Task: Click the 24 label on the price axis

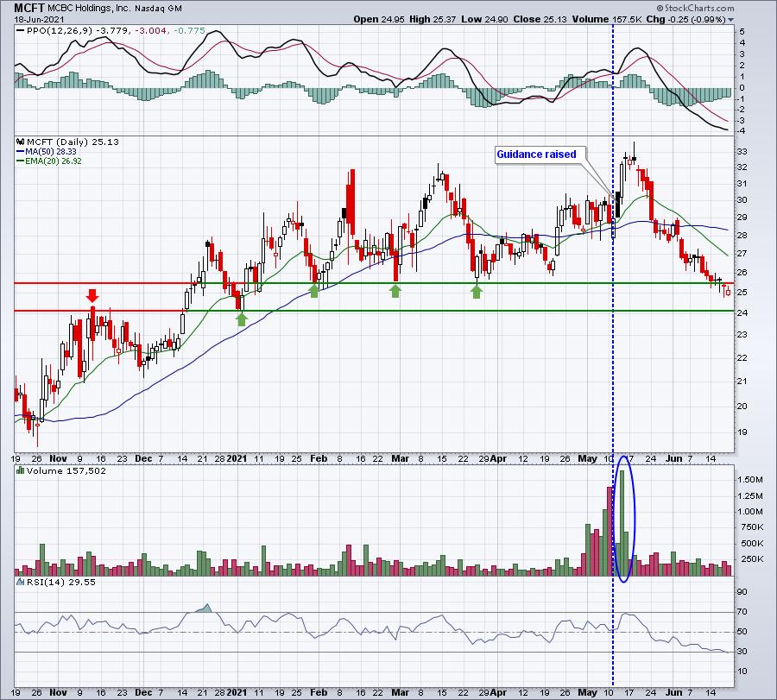Action: (x=742, y=313)
